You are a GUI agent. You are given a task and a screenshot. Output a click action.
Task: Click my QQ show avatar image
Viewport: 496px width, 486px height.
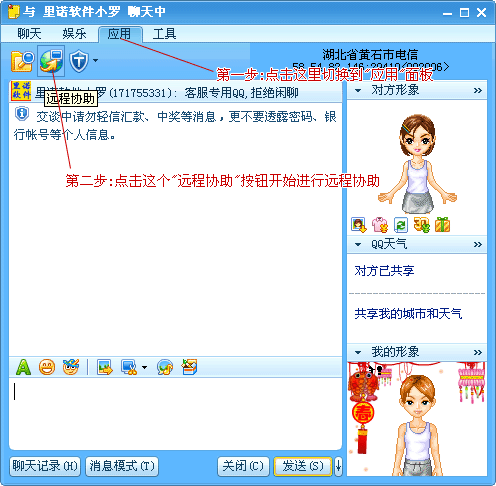point(417,419)
